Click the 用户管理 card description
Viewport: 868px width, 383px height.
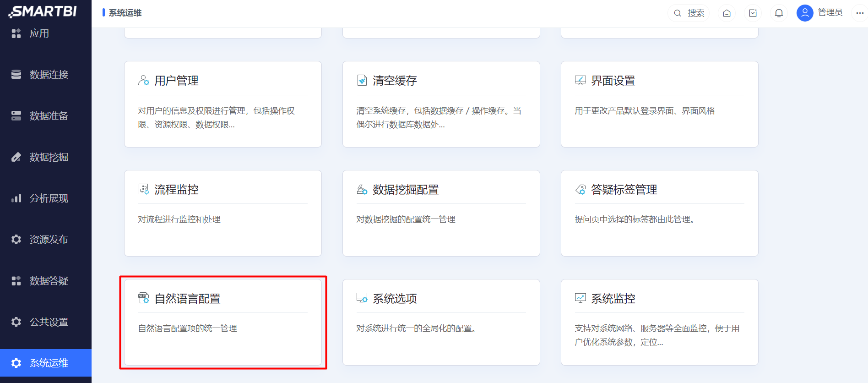[x=217, y=118]
